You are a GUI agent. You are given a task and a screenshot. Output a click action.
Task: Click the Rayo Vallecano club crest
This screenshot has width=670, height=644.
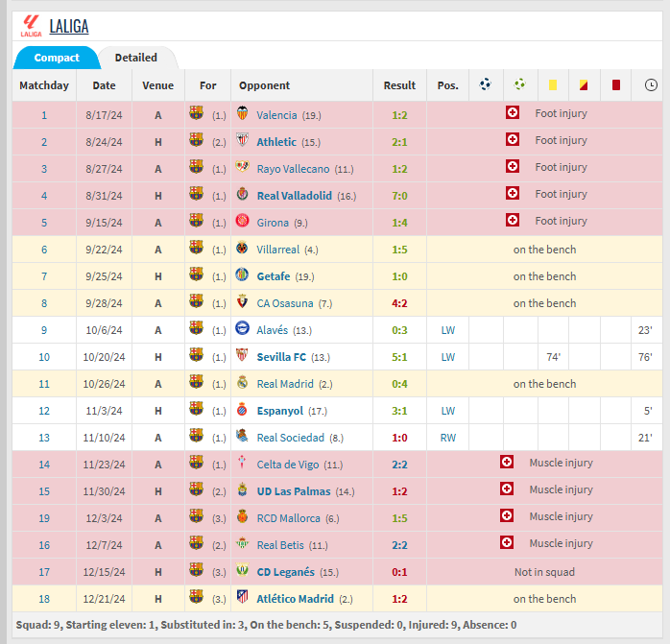(x=242, y=167)
